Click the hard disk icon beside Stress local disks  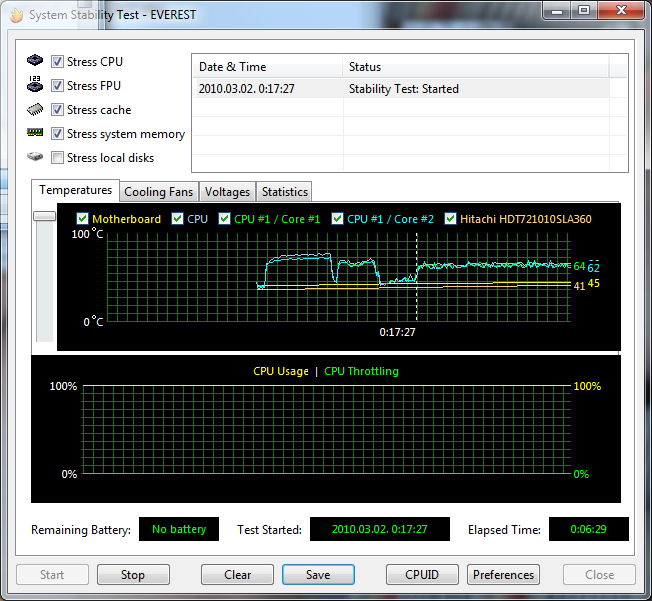coord(35,157)
